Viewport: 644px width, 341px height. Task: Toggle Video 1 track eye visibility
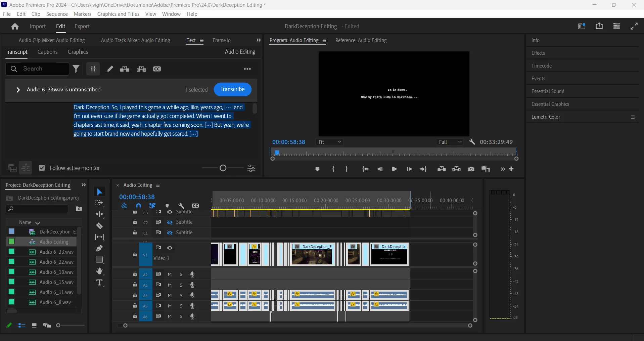pyautogui.click(x=170, y=248)
